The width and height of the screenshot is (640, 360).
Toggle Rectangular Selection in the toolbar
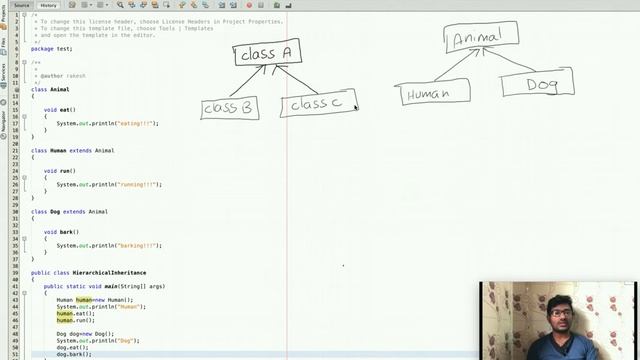(x=167, y=5)
